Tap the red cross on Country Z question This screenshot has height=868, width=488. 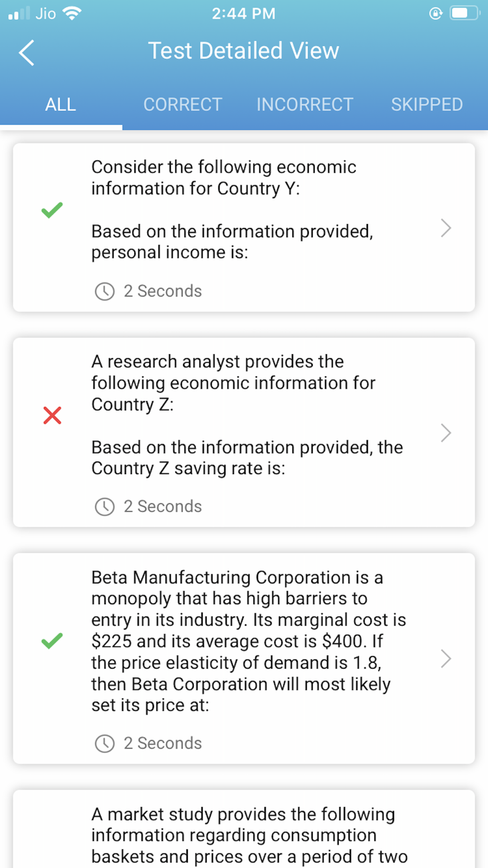pyautogui.click(x=52, y=415)
